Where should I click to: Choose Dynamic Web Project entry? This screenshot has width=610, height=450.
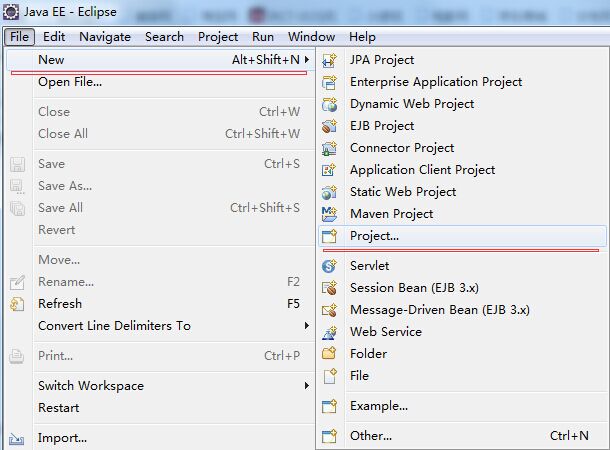point(462,104)
